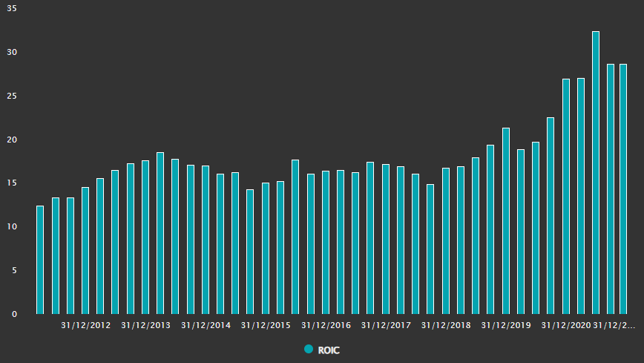
Task: Click the 31/12/2018 axis label
Action: click(446, 325)
